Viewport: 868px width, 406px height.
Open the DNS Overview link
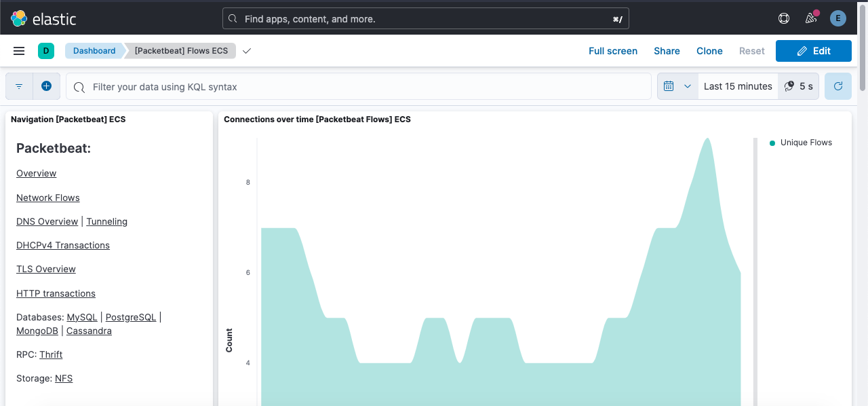tap(47, 221)
